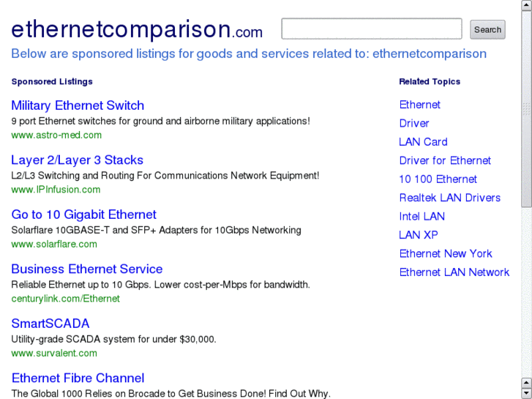532x399 pixels.
Task: Click the centurylink.com/Ethernet URL
Action: pyautogui.click(x=65, y=299)
